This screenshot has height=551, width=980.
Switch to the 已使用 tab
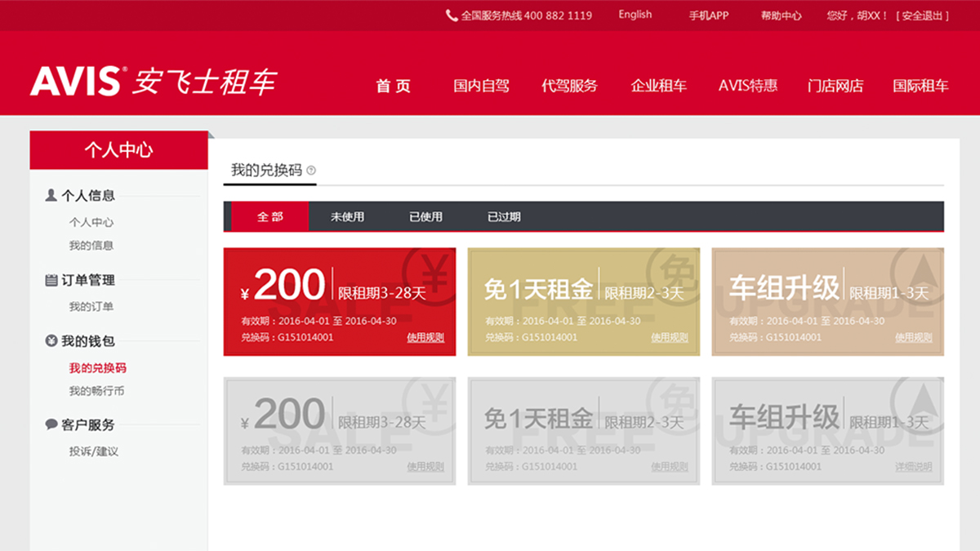[x=425, y=217]
